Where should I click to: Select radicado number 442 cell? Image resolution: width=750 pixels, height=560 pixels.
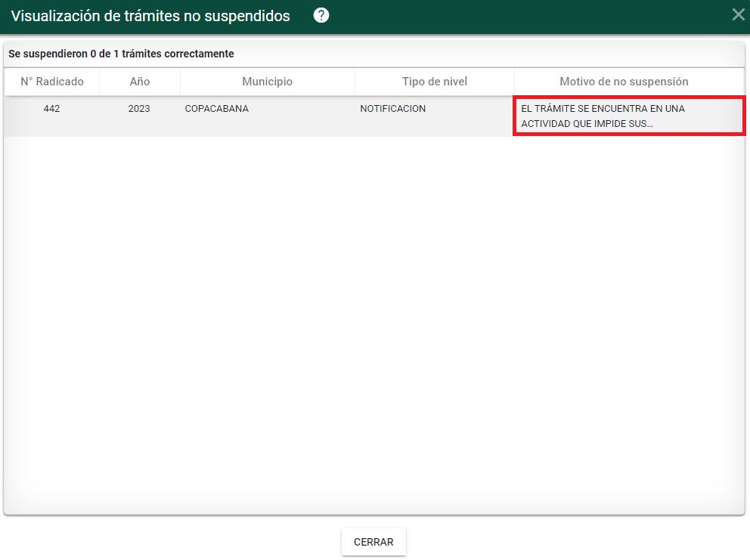click(x=51, y=109)
